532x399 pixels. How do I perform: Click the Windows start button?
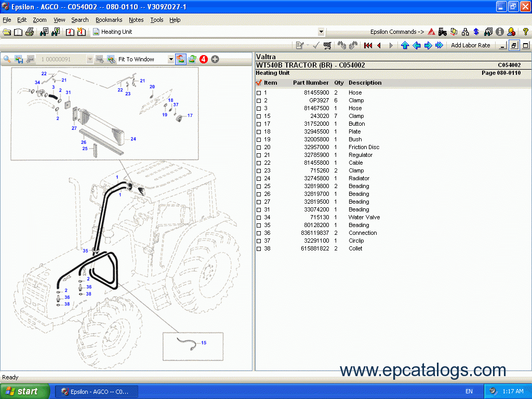25,391
